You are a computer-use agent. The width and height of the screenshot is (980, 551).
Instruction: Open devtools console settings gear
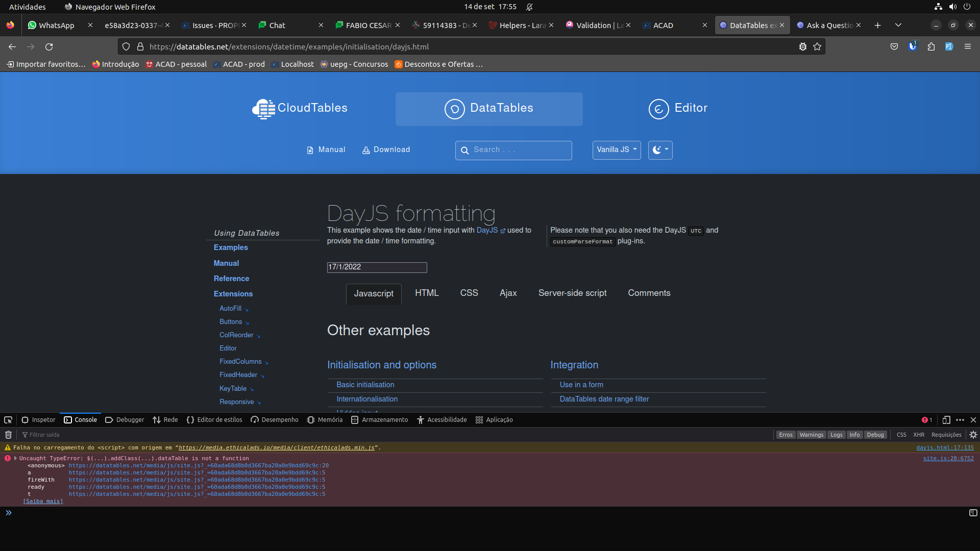point(973,435)
